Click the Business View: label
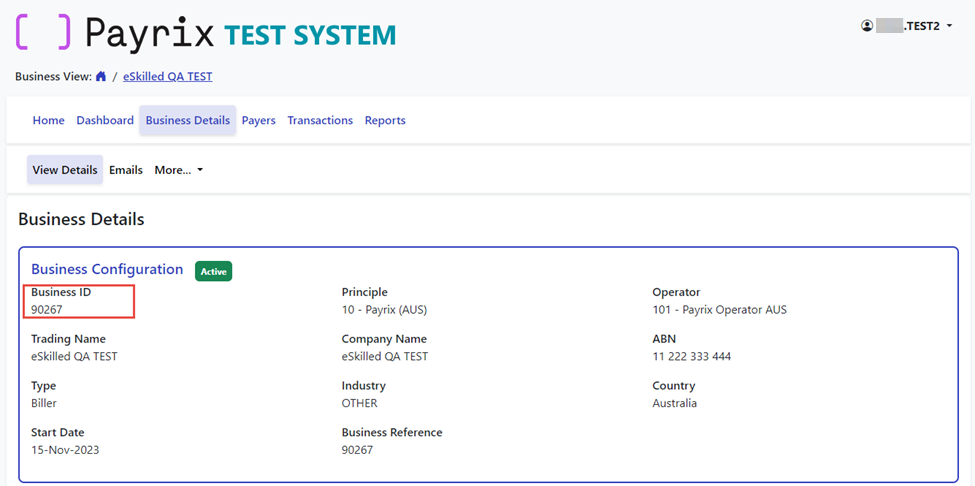The height and width of the screenshot is (486, 975). click(x=53, y=76)
